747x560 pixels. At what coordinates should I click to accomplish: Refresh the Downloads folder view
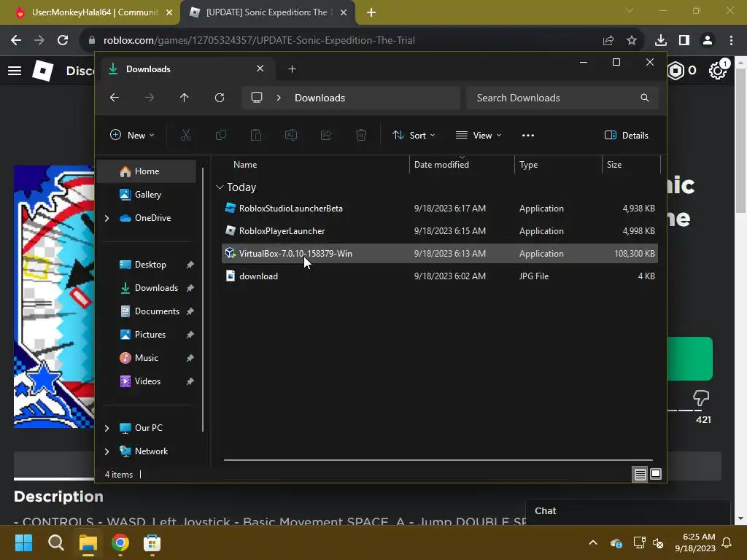219,98
